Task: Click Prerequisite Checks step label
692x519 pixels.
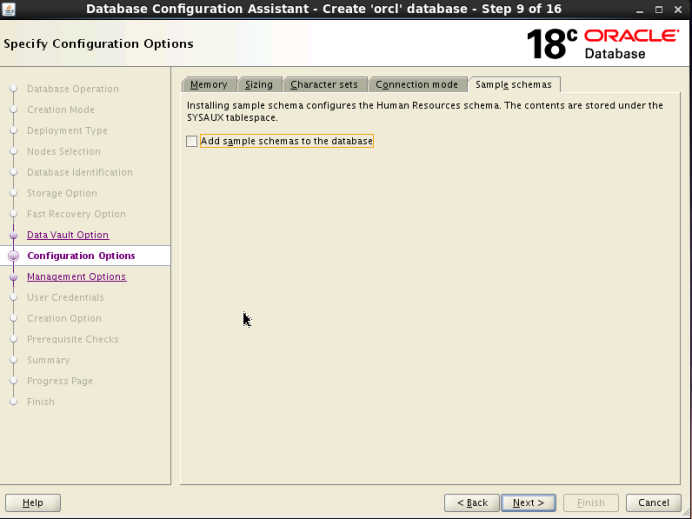Action: 73,339
